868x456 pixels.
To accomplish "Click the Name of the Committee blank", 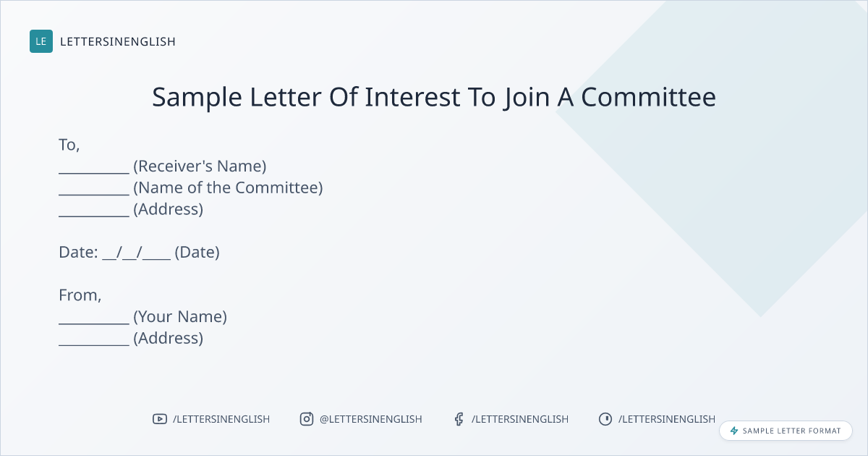I will click(94, 190).
